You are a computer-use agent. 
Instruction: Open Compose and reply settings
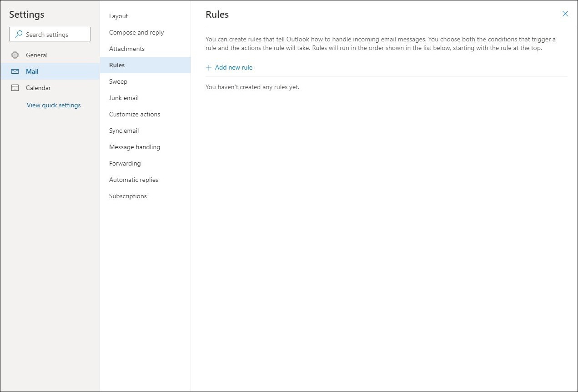[146, 32]
